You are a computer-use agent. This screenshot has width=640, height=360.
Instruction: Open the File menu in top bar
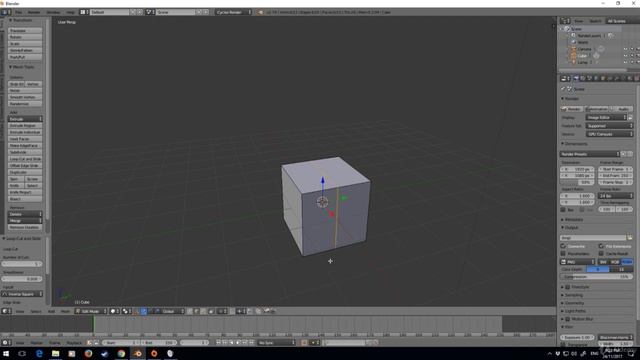(x=19, y=12)
